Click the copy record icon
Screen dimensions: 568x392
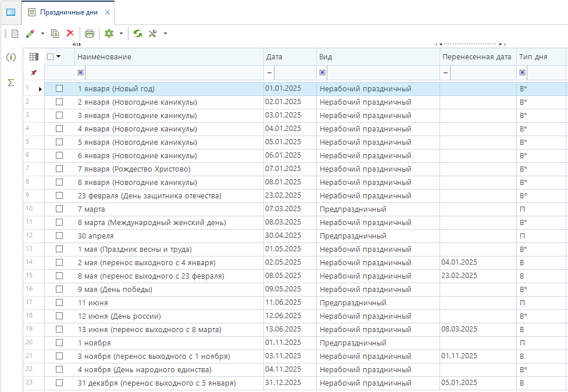click(55, 34)
